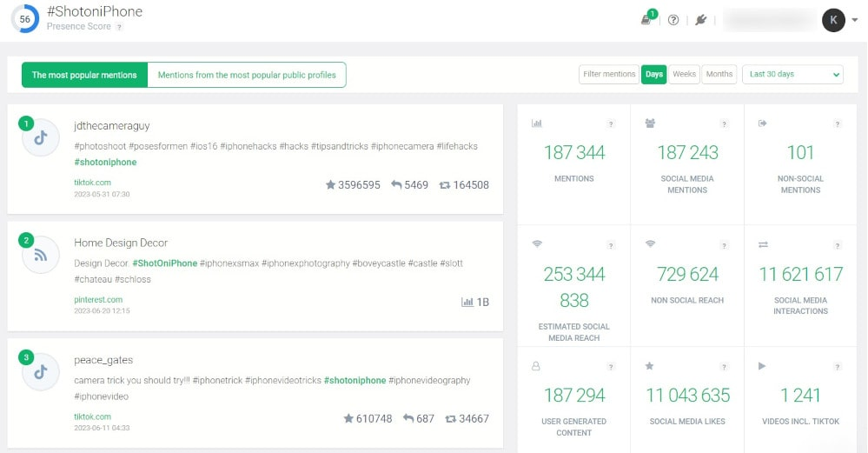The image size is (868, 453).
Task: Click the star likes icon next to 610748
Action: (348, 419)
